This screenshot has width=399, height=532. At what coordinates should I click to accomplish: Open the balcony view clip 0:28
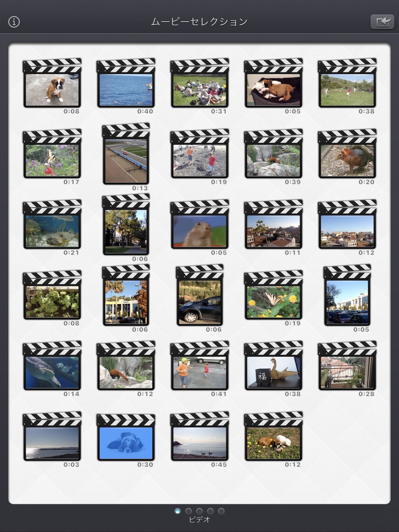[x=347, y=365]
